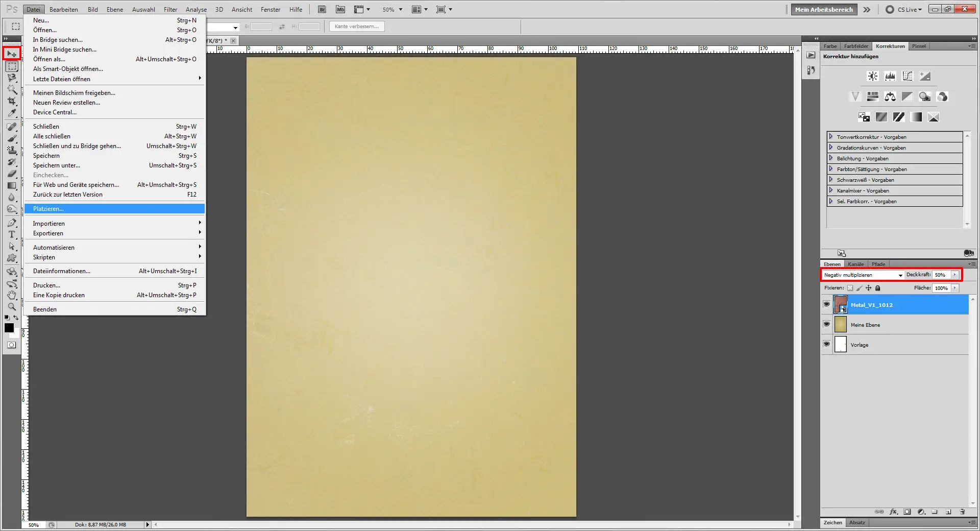This screenshot has width=980, height=531.
Task: Add a Curves adjustment
Action: click(x=908, y=76)
